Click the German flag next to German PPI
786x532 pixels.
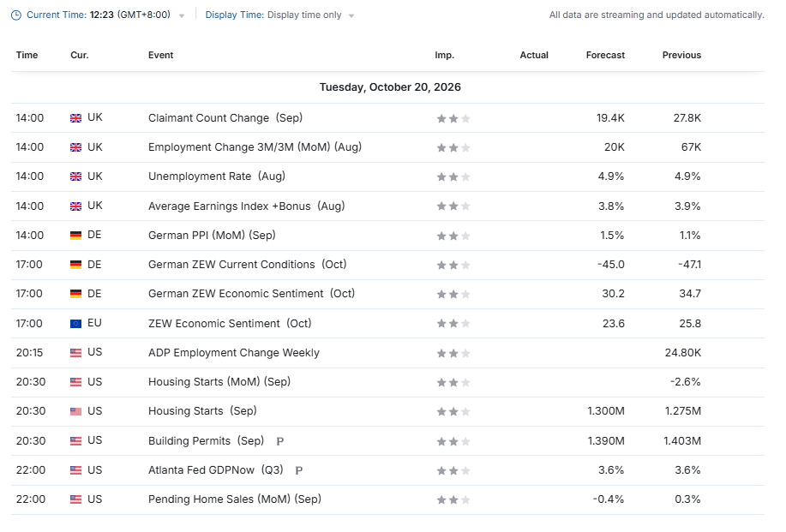tap(75, 236)
